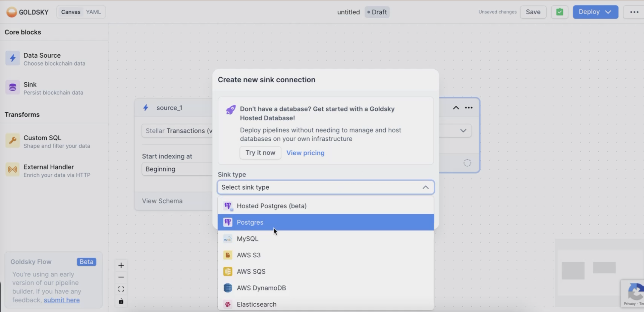Click the Save button
The image size is (644, 312).
click(533, 12)
